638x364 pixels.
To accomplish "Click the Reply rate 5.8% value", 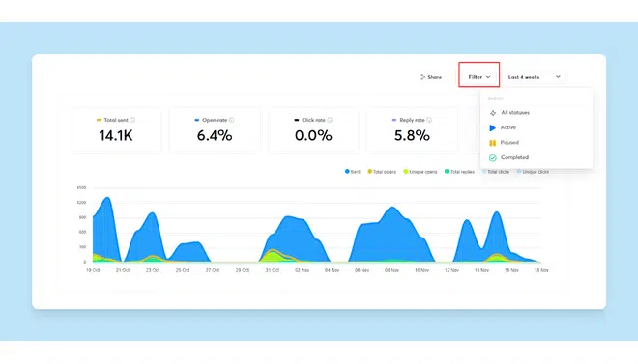I will click(412, 136).
